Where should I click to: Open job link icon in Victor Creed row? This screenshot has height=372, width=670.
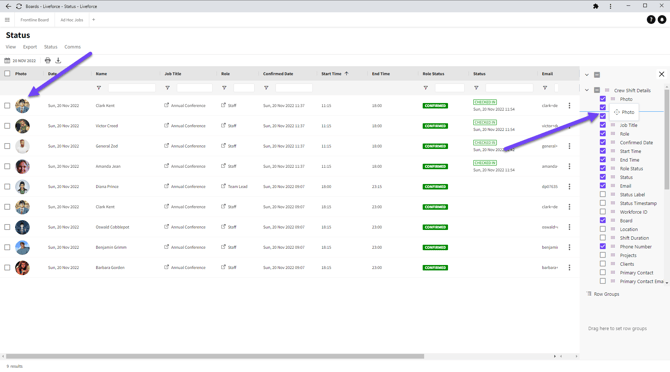point(167,126)
